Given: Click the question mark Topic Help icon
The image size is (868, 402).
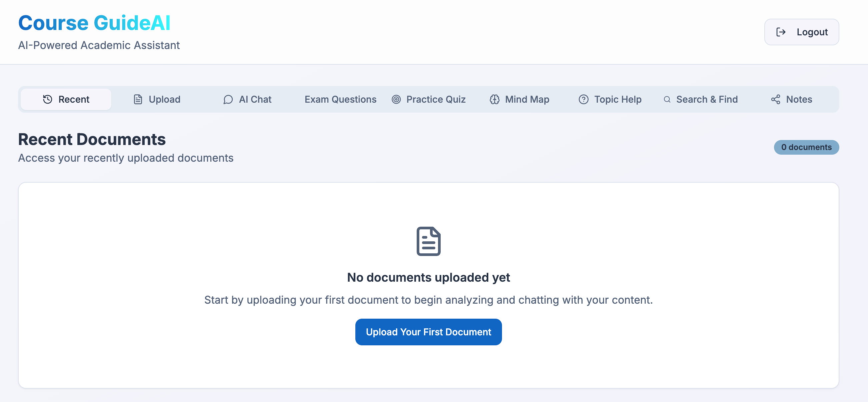Looking at the screenshot, I should (583, 99).
